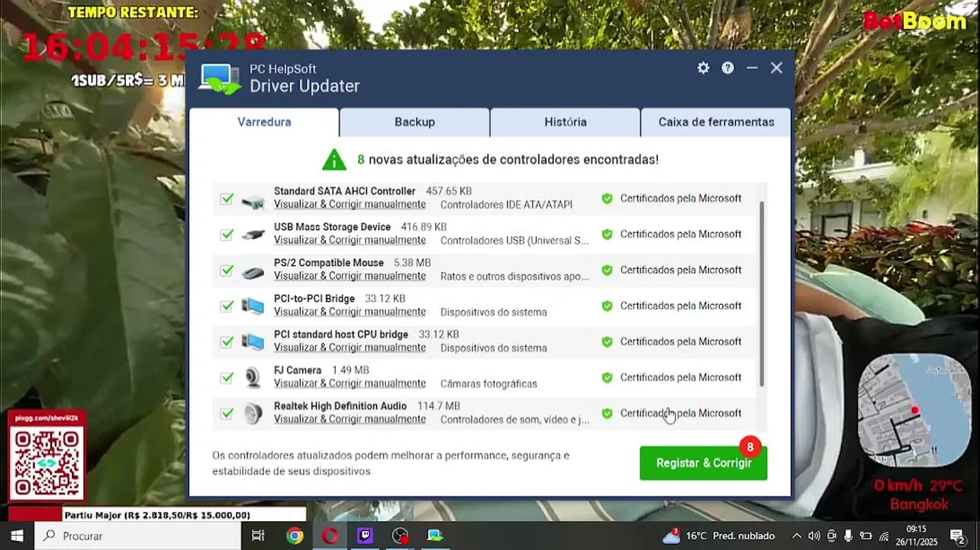Click Visualizar & Corrigir manualmente for PCI host CPU bridge
Image resolution: width=980 pixels, height=550 pixels.
coord(350,348)
